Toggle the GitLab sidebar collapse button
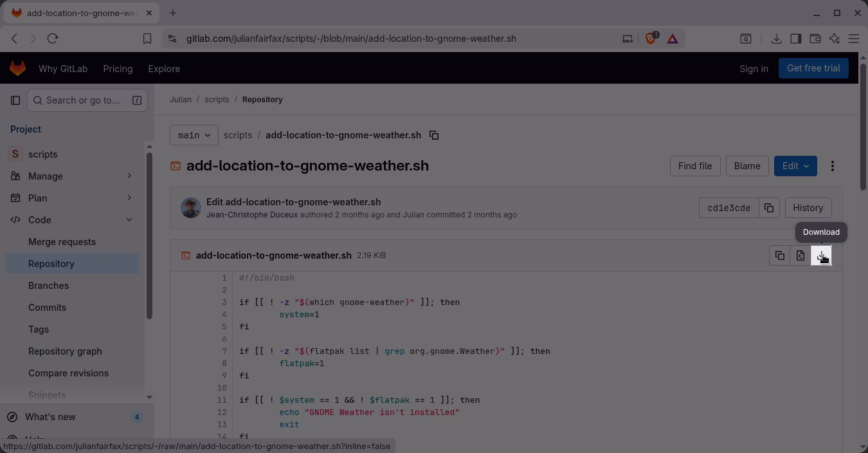Image resolution: width=868 pixels, height=453 pixels. pos(15,100)
